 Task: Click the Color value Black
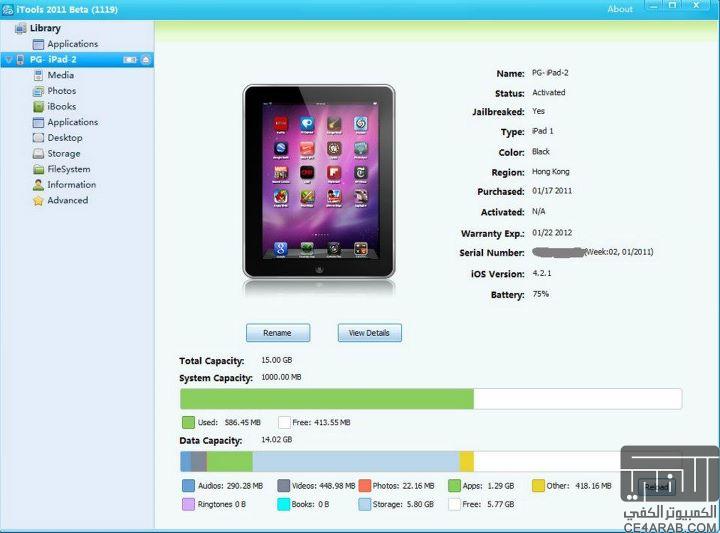point(541,151)
